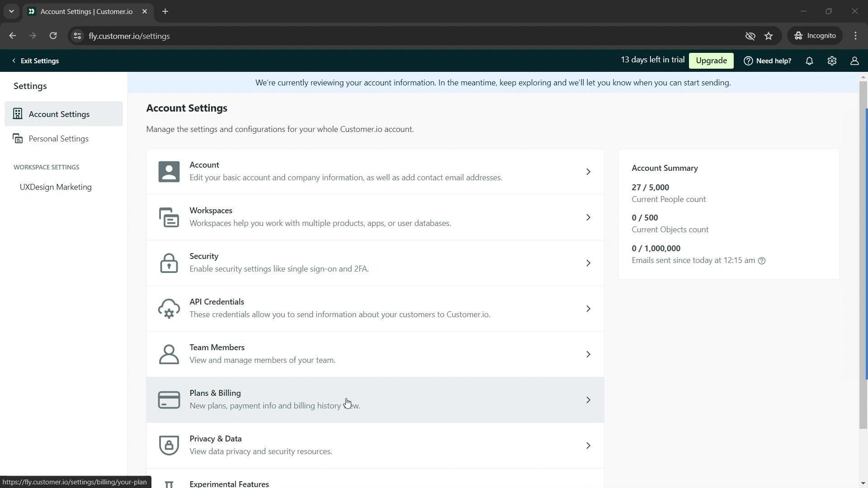The height and width of the screenshot is (488, 868).
Task: Expand the Team Members row chevron
Action: point(588,354)
